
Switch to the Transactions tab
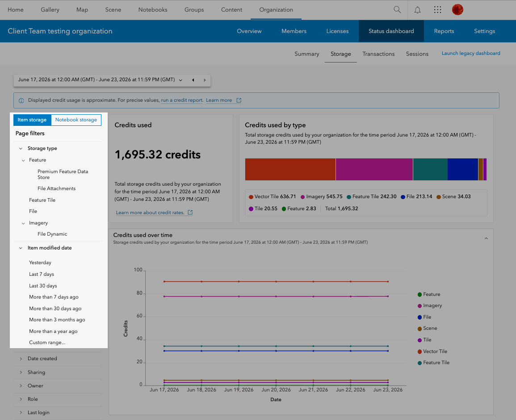(x=378, y=54)
